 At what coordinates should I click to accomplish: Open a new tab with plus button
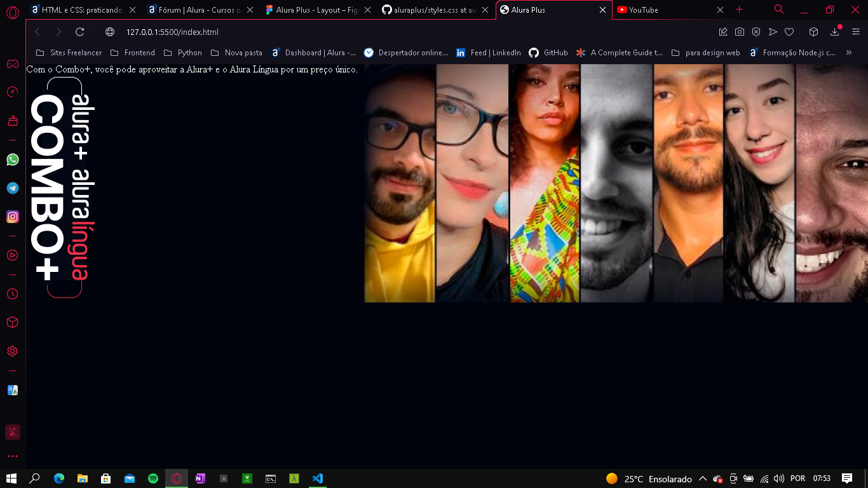click(x=739, y=10)
